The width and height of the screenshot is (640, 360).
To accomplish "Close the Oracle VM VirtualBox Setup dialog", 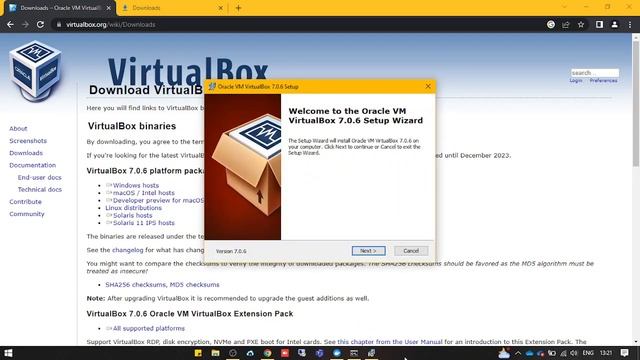I will point(428,87).
